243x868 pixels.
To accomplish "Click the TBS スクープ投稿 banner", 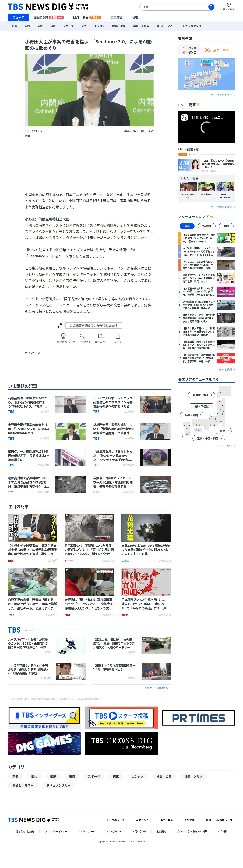I will 121,718.
